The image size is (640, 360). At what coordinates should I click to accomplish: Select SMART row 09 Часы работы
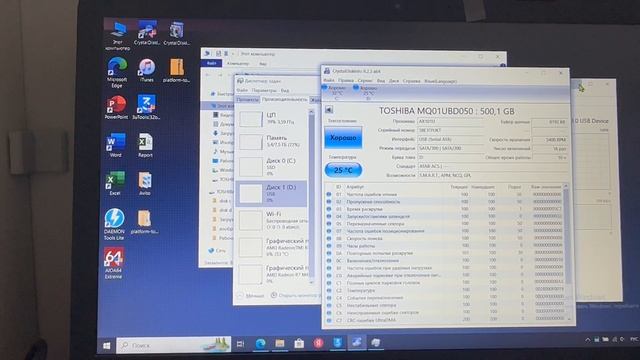(x=445, y=246)
